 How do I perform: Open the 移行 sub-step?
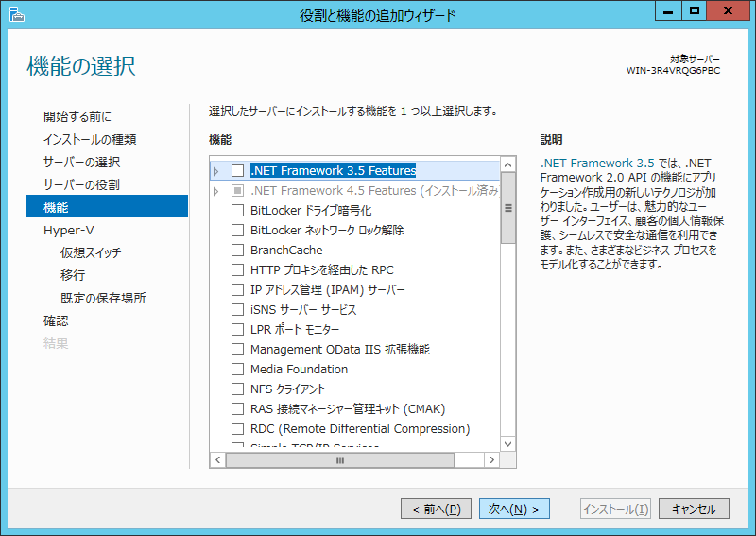[73, 275]
